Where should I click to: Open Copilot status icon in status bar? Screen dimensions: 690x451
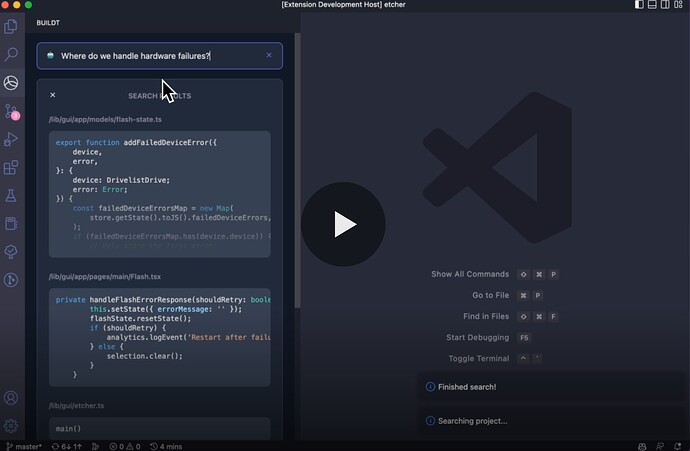point(642,446)
